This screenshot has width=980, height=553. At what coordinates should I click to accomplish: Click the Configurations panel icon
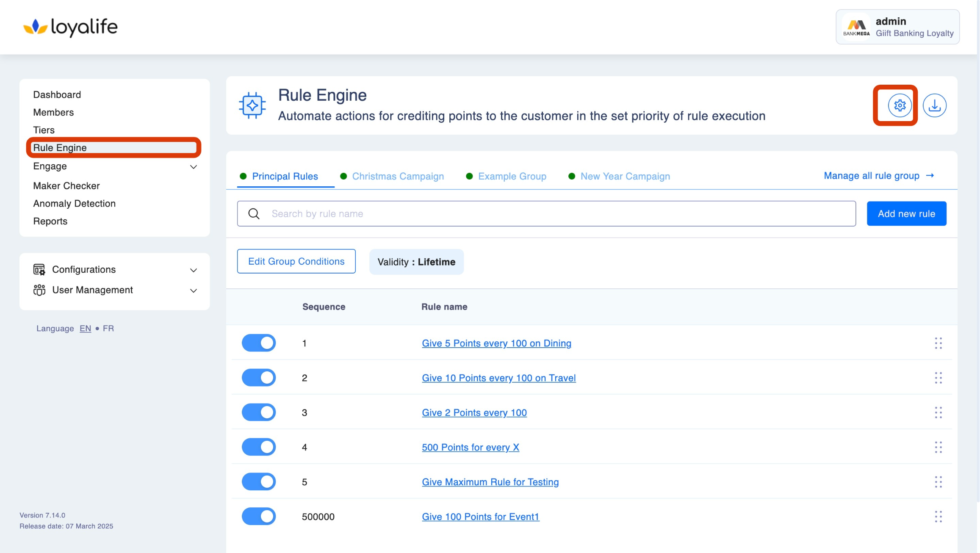[x=39, y=270]
